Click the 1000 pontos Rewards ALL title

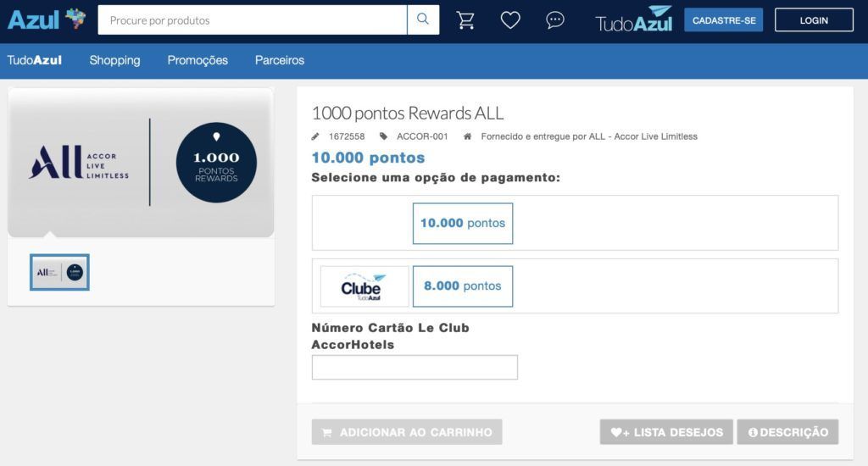tap(408, 113)
